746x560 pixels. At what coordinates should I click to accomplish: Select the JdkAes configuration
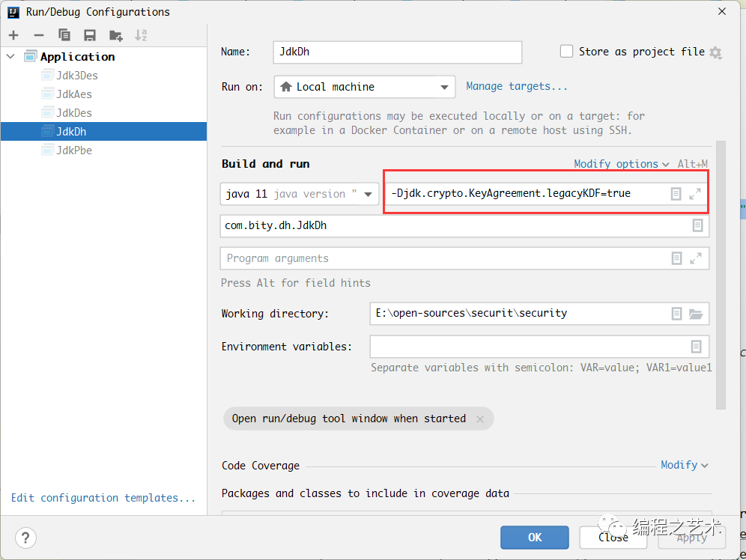click(x=73, y=94)
